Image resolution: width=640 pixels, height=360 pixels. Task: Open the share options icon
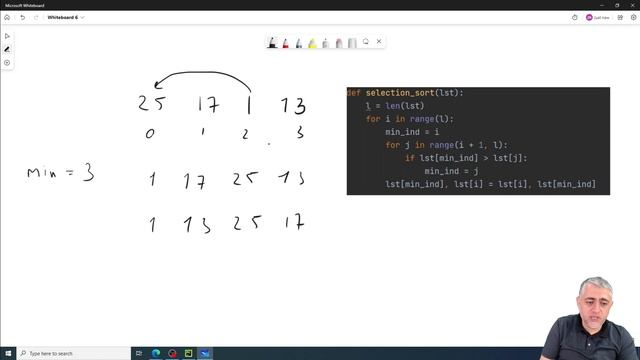[x=620, y=18]
